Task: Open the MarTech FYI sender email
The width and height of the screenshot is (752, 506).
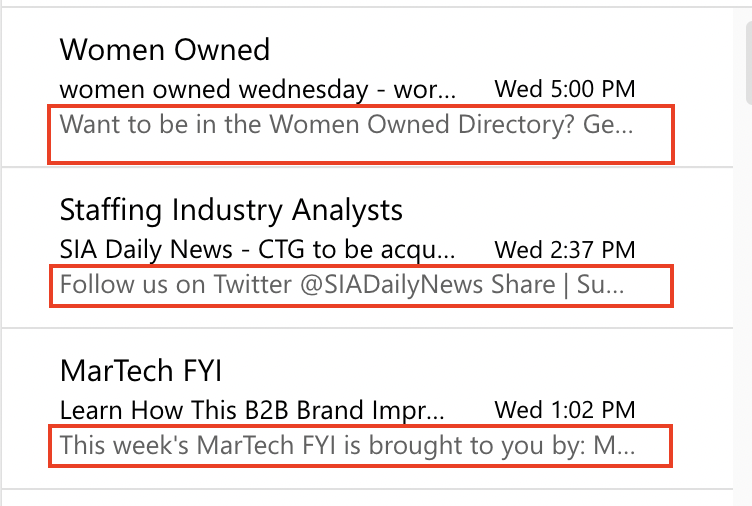Action: 140,371
